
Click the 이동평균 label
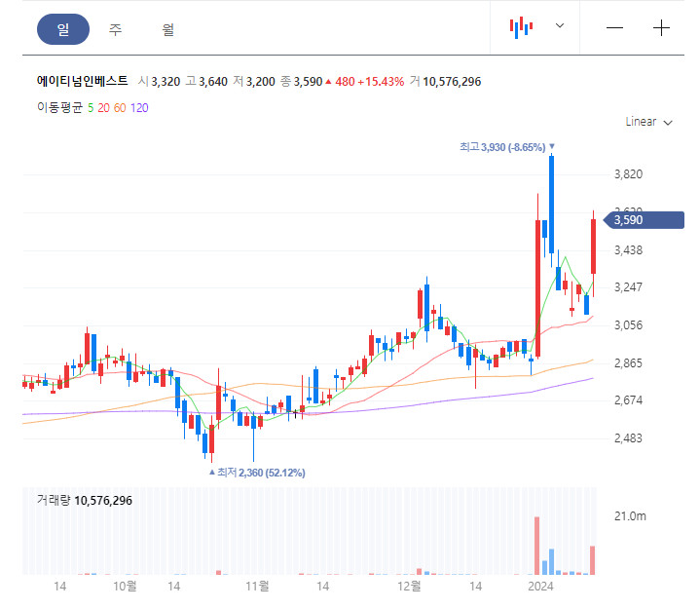[x=59, y=107]
